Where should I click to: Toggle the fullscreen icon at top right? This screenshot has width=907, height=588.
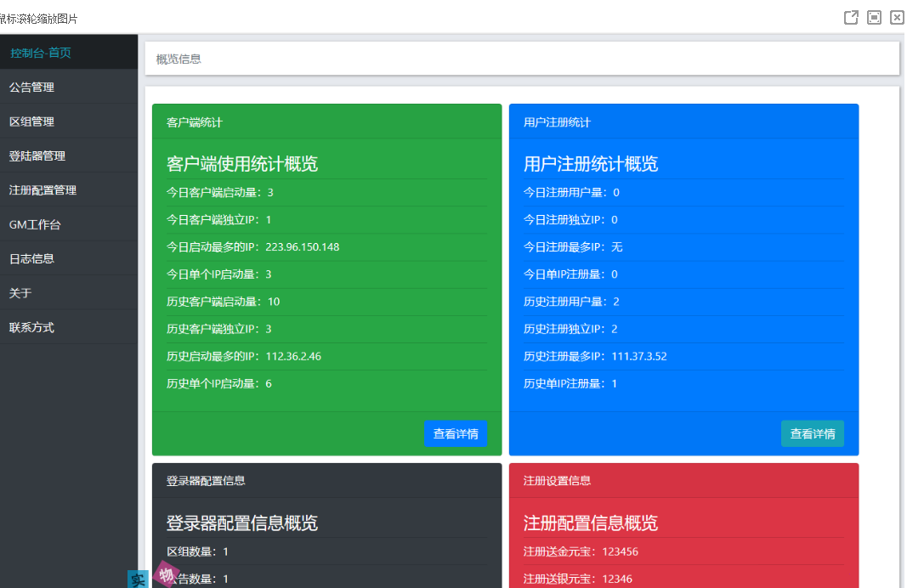tap(874, 17)
